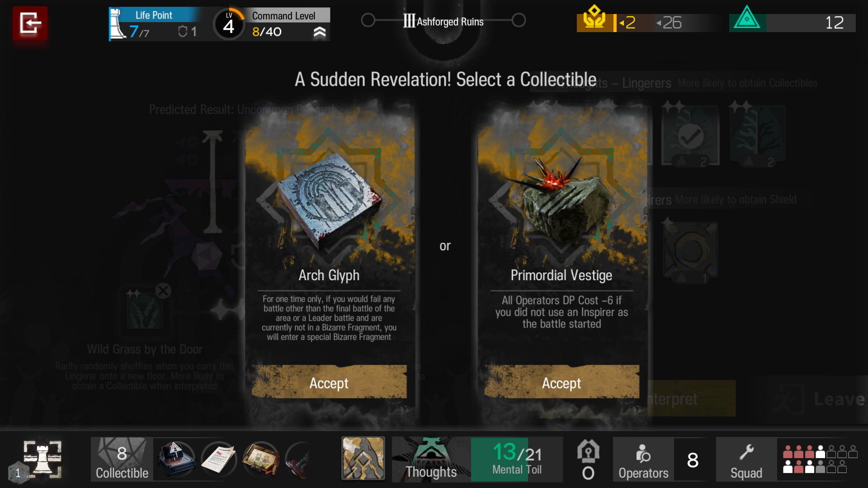The width and height of the screenshot is (868, 488).
Task: Click the golden ingot currency icon
Action: 594,19
